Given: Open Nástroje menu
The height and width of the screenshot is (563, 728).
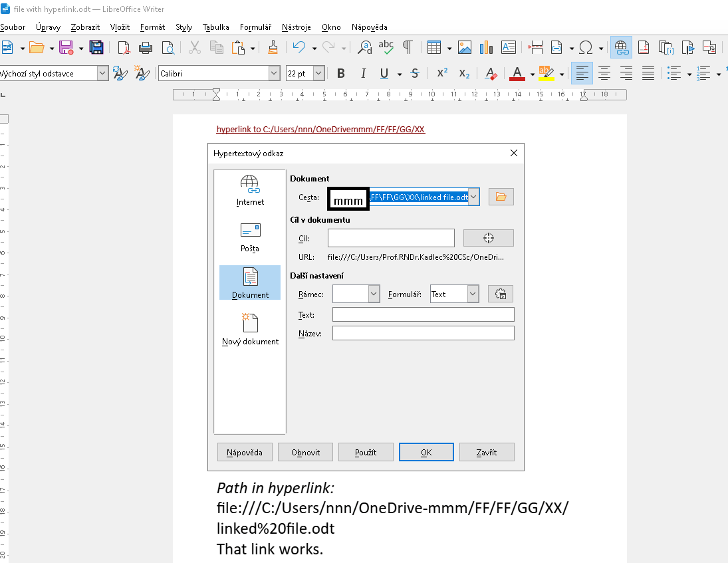Looking at the screenshot, I should 297,27.
